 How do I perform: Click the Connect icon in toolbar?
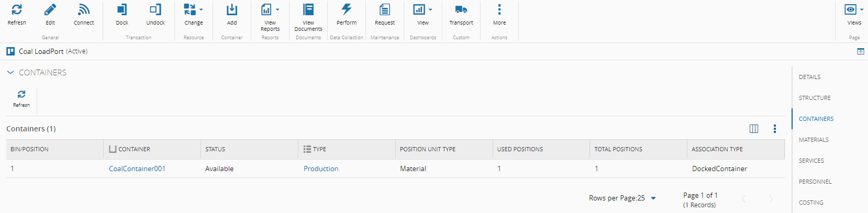tap(84, 10)
